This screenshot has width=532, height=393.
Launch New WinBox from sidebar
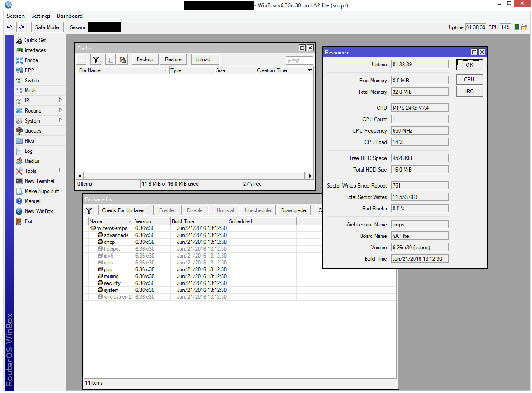point(39,211)
